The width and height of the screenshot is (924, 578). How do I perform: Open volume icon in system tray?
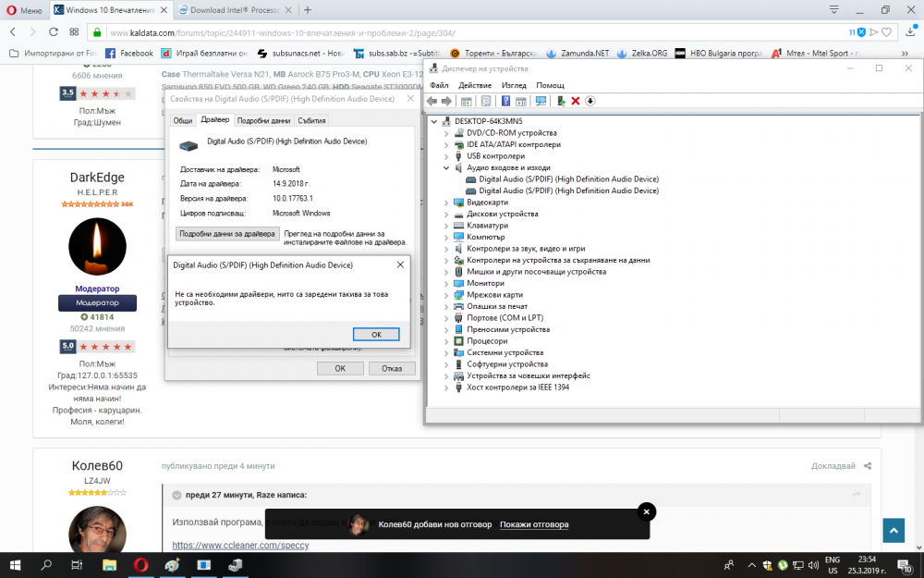814,565
